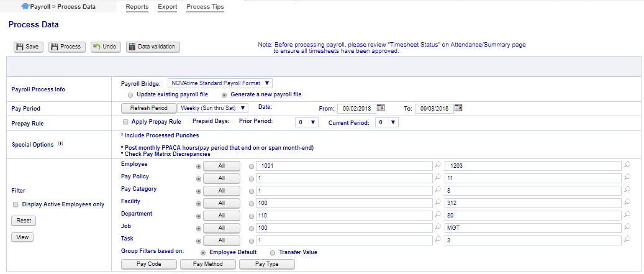The height and width of the screenshot is (274, 644).
Task: Search Pay Category start value magnifier
Action: pos(438,190)
